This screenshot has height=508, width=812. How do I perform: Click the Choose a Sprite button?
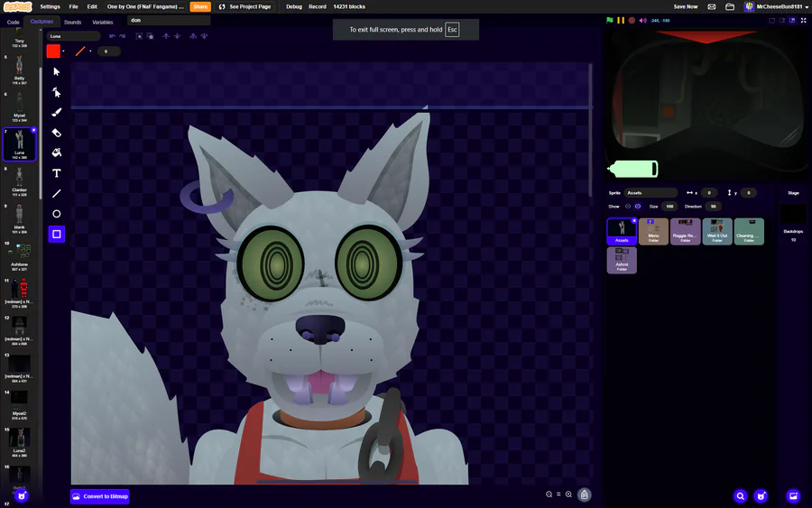761,496
